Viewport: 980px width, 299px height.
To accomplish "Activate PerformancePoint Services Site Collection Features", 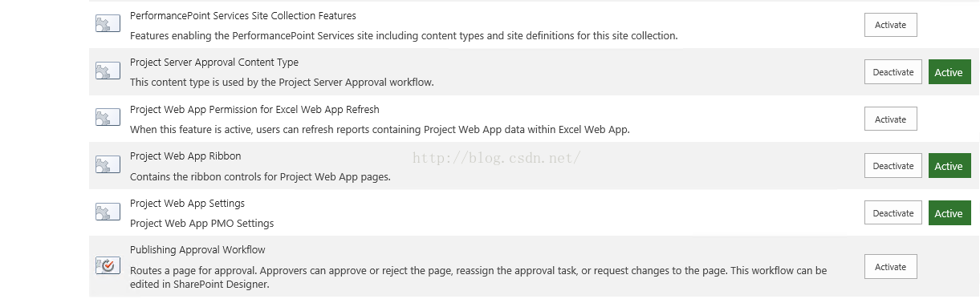I will click(x=890, y=25).
